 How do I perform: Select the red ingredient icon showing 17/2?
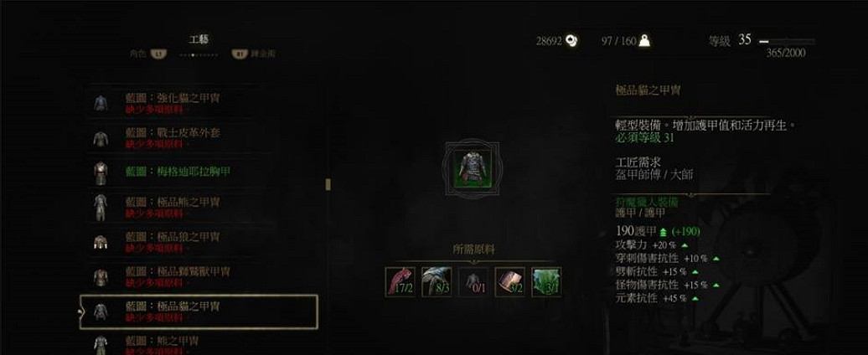click(400, 282)
